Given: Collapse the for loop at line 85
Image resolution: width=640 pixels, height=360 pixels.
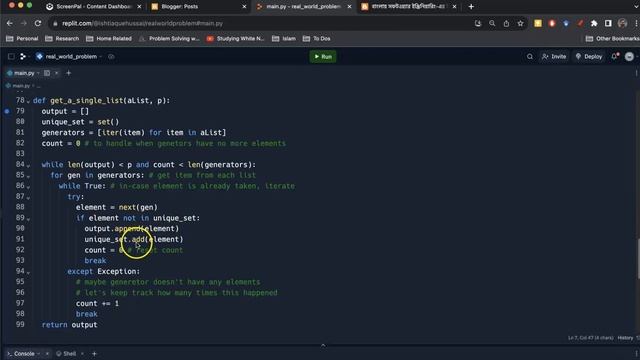Looking at the screenshot, I should [x=28, y=176].
